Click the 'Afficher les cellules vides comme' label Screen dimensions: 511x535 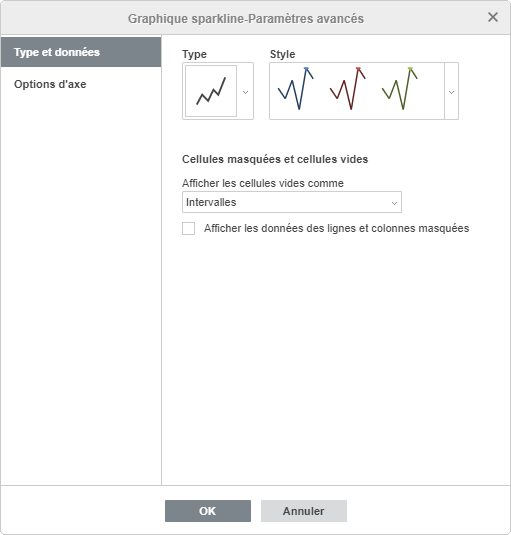(x=263, y=183)
